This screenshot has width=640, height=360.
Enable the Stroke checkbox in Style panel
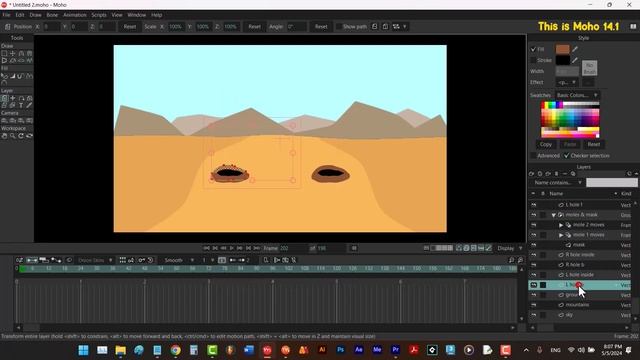[533, 60]
